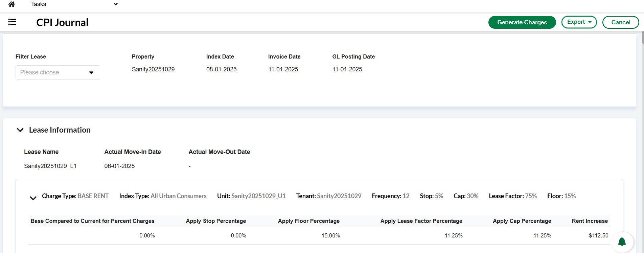
Task: Select the 15.00% floor percentage cell
Action: pyautogui.click(x=331, y=235)
